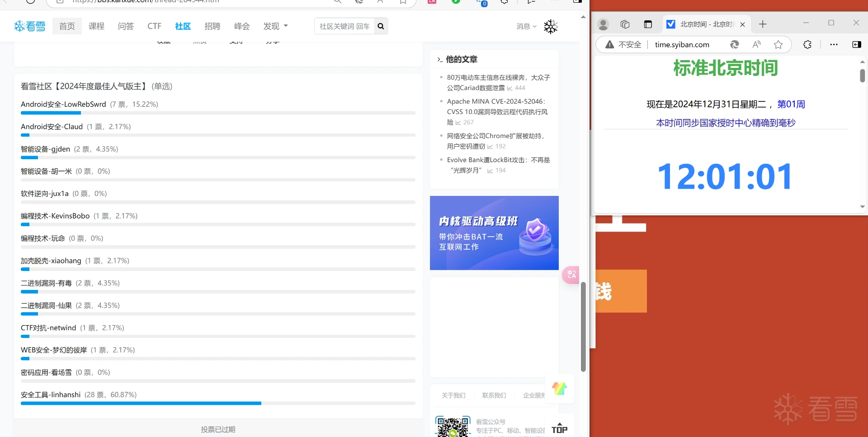Open article Evolve Bank遭LockBit攻击

(x=498, y=165)
